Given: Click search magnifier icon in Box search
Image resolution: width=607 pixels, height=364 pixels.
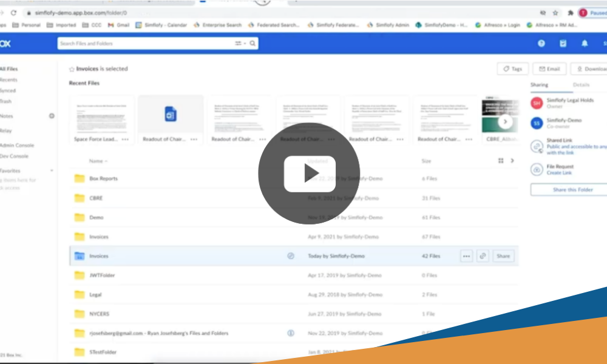Looking at the screenshot, I should pyautogui.click(x=253, y=43).
